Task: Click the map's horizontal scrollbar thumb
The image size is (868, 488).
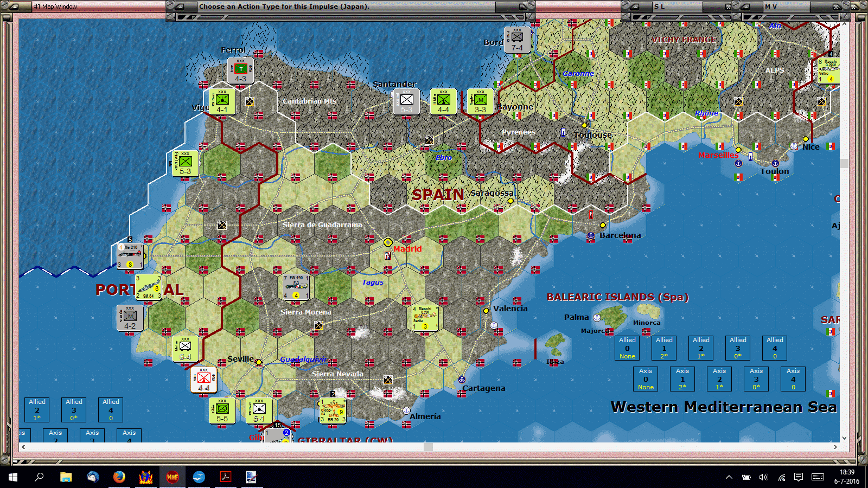Action: point(428,447)
